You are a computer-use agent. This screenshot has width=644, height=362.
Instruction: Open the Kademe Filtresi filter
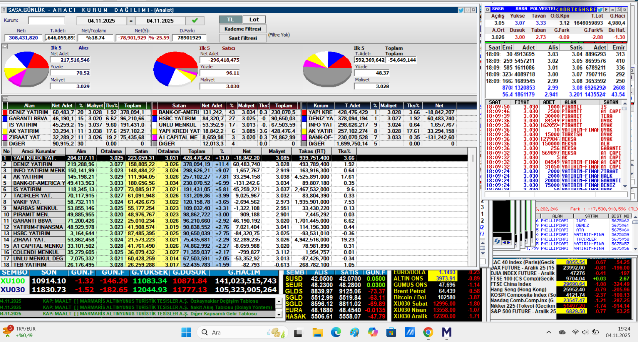[x=243, y=29]
